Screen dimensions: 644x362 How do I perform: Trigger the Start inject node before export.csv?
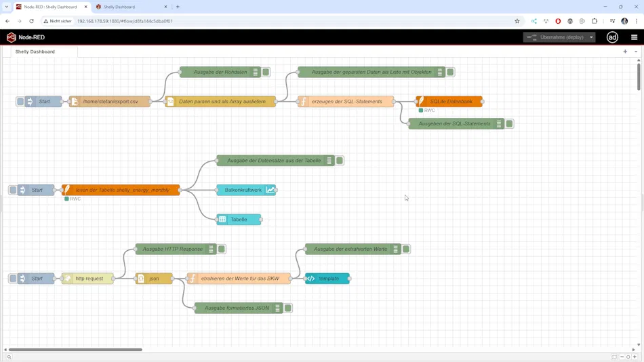(20, 102)
